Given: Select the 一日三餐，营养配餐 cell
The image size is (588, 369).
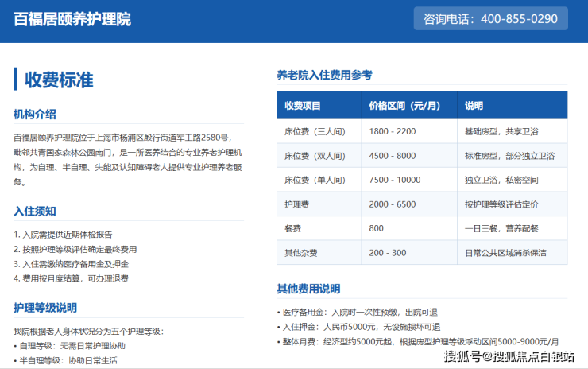Looking at the screenshot, I should [x=513, y=228].
